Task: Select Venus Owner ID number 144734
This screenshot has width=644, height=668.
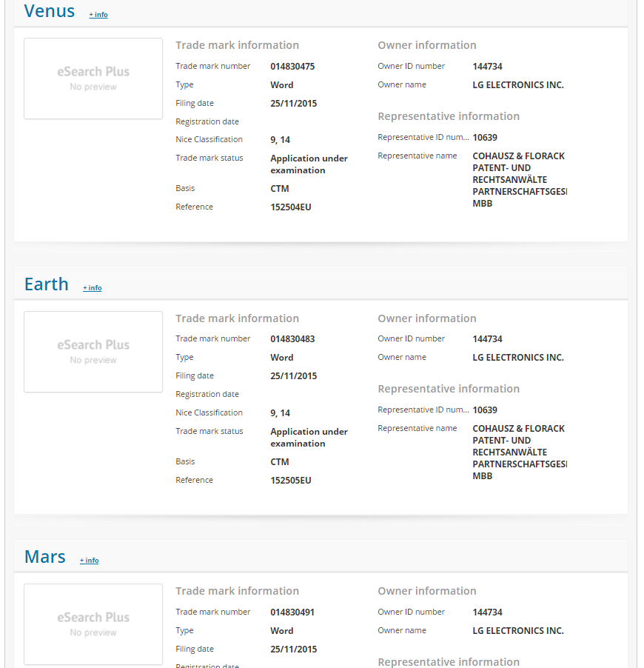Action: point(488,67)
